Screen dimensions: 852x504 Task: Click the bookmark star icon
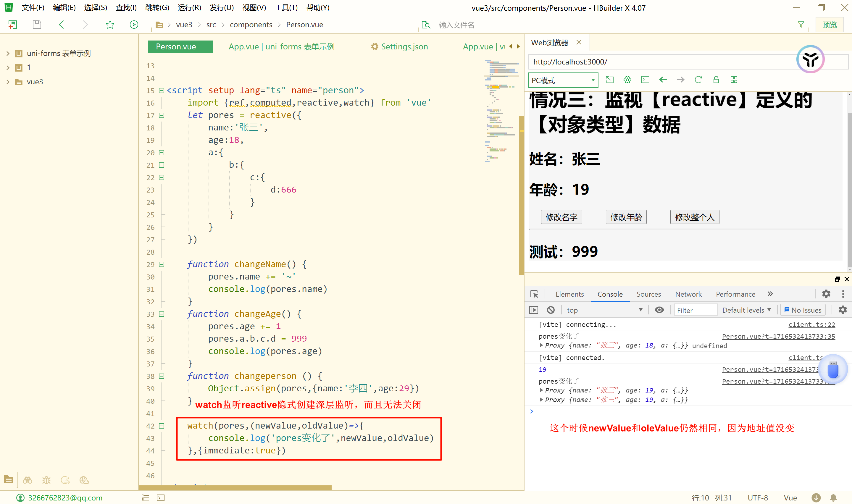[110, 25]
